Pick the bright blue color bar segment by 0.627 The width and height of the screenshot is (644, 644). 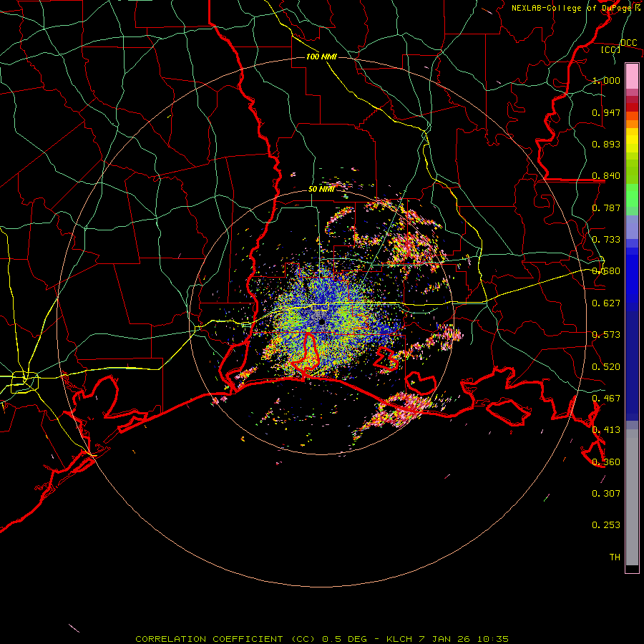632,279
